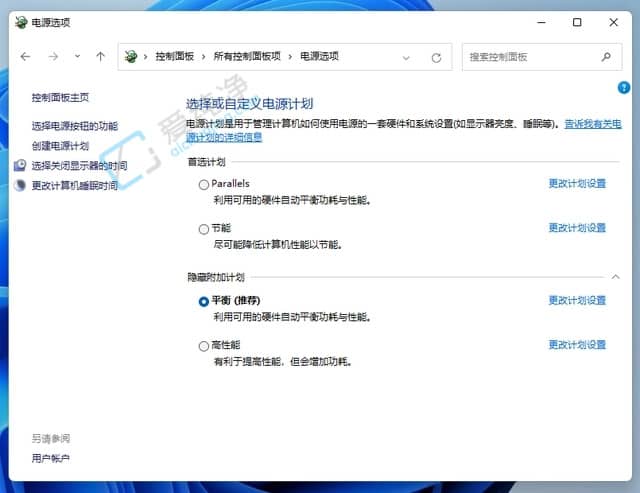Image resolution: width=640 pixels, height=493 pixels.
Task: Click the power options icon in address bar
Action: point(131,56)
